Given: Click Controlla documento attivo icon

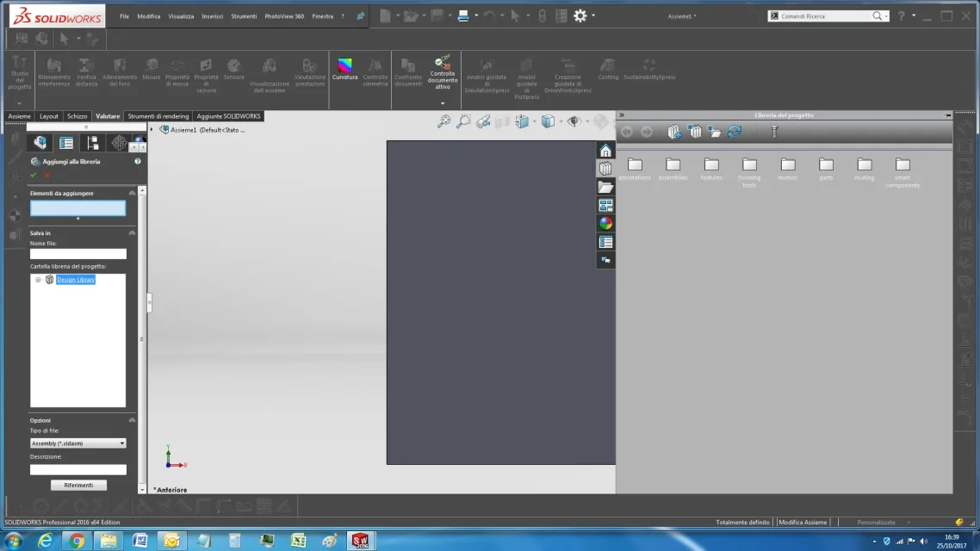Looking at the screenshot, I should pyautogui.click(x=443, y=62).
